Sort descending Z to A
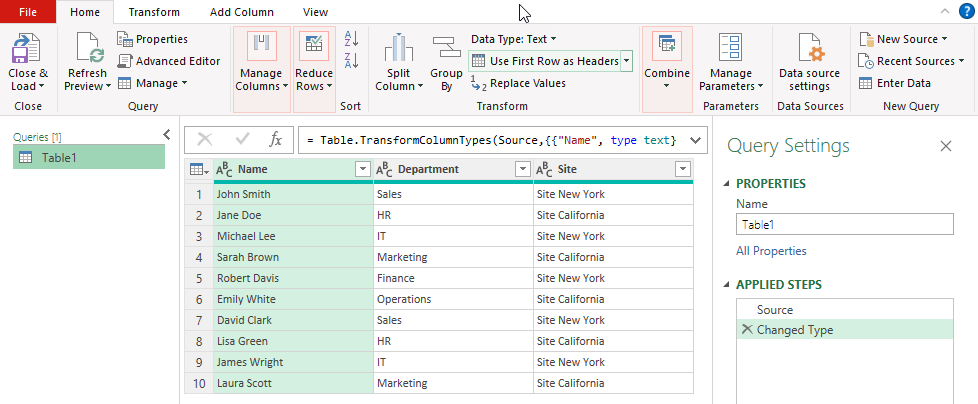This screenshot has height=404, width=978. [x=351, y=60]
